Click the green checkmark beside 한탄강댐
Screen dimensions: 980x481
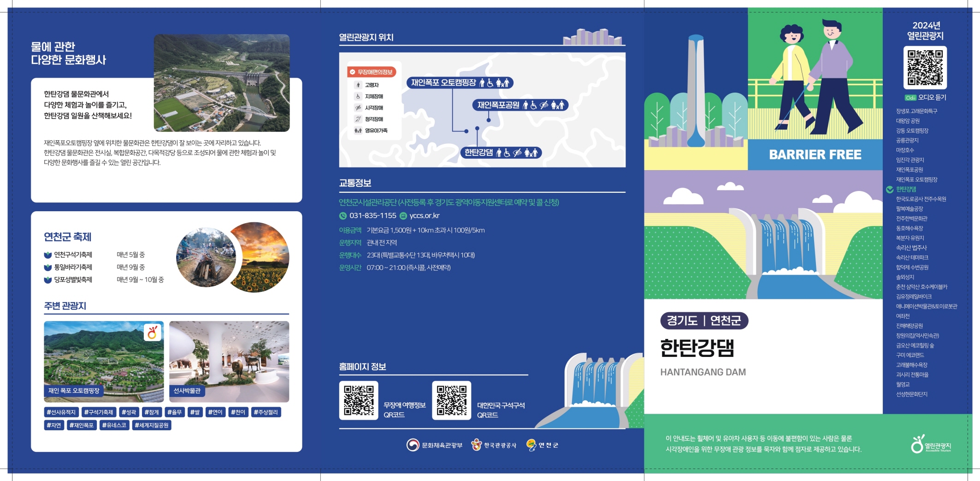890,190
